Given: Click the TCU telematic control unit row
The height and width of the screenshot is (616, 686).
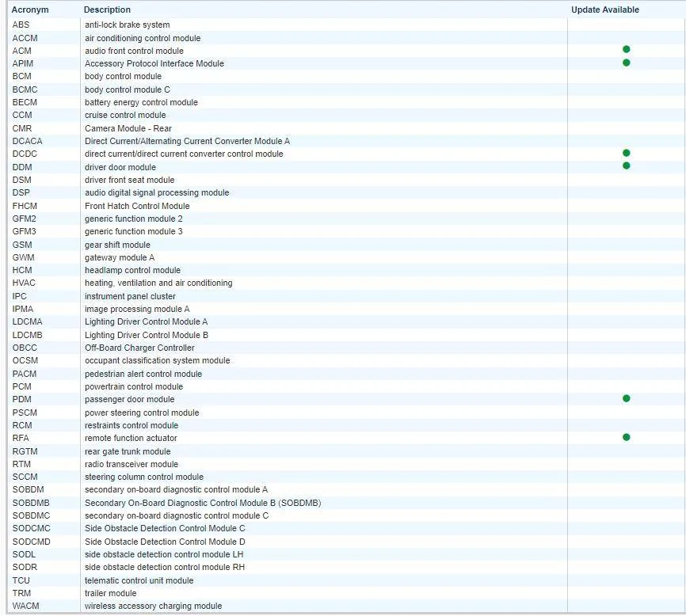Looking at the screenshot, I should click(139, 580).
